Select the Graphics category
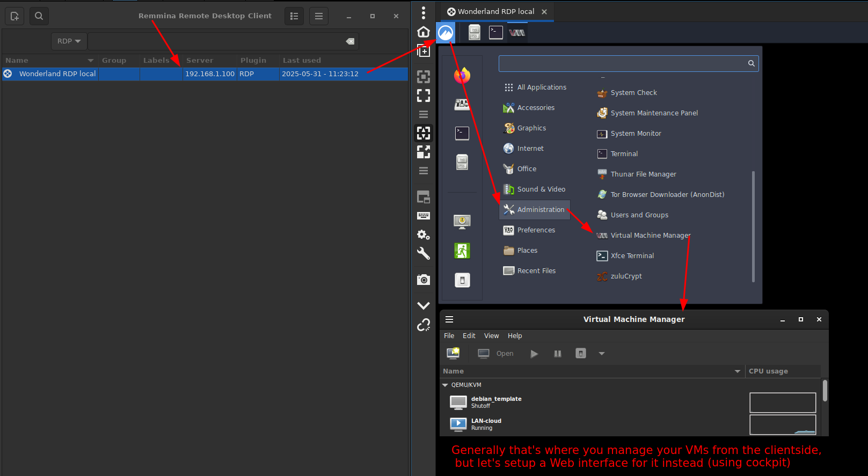 pos(535,128)
